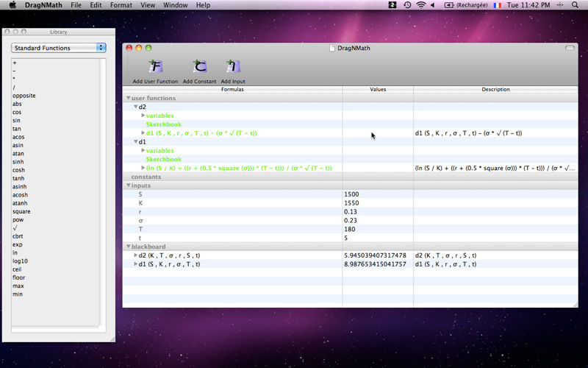Select the opposite function in Library
This screenshot has width=588, height=368.
pyautogui.click(x=24, y=96)
